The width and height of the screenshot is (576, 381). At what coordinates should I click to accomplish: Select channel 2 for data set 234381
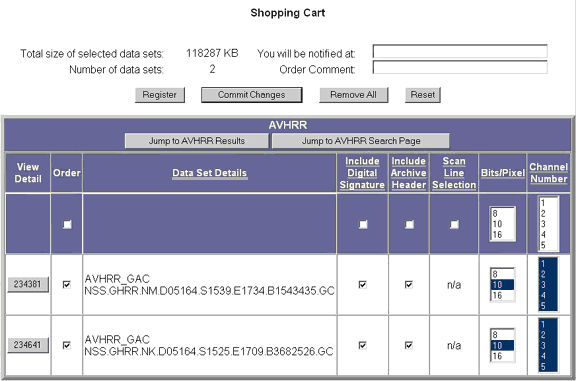click(548, 274)
